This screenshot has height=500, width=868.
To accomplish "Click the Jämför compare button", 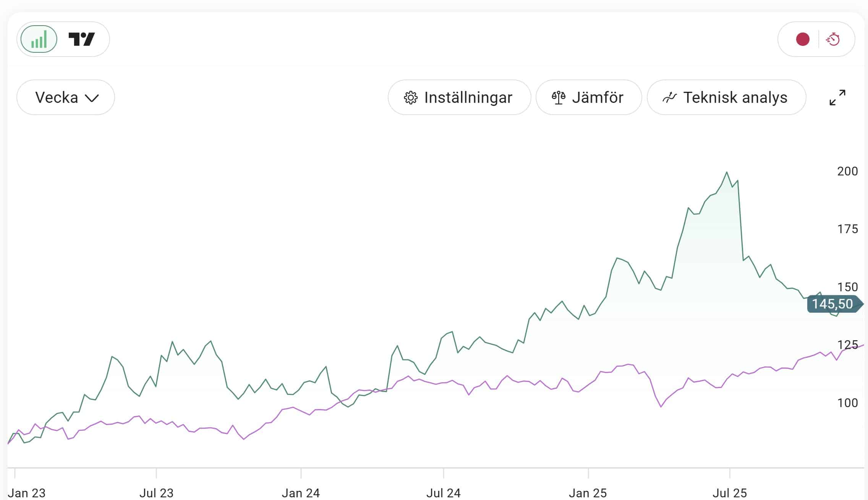I will [x=588, y=97].
